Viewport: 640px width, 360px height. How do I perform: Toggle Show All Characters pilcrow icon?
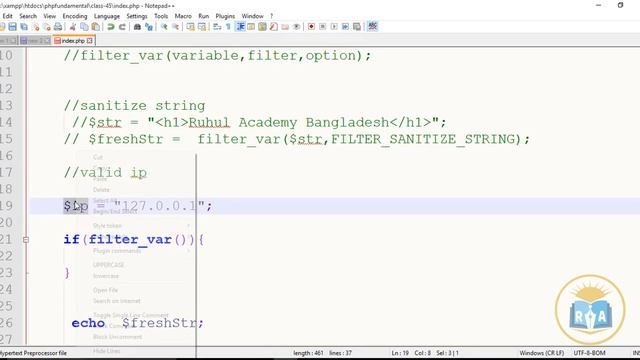pos(228,27)
